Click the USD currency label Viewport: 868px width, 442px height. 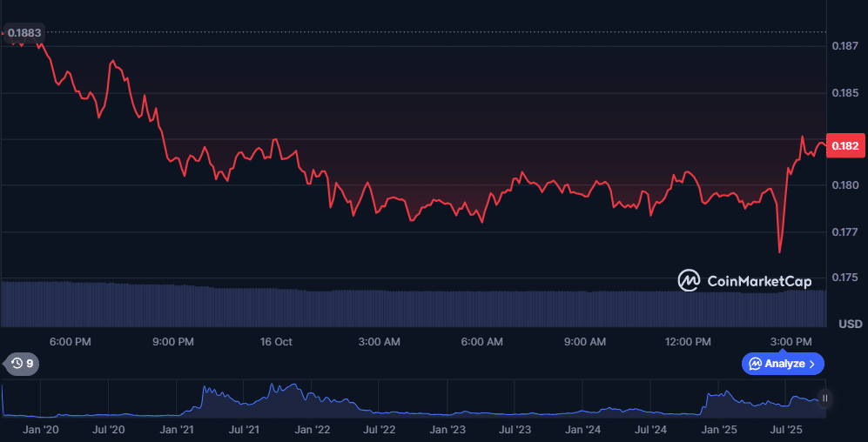pos(850,324)
